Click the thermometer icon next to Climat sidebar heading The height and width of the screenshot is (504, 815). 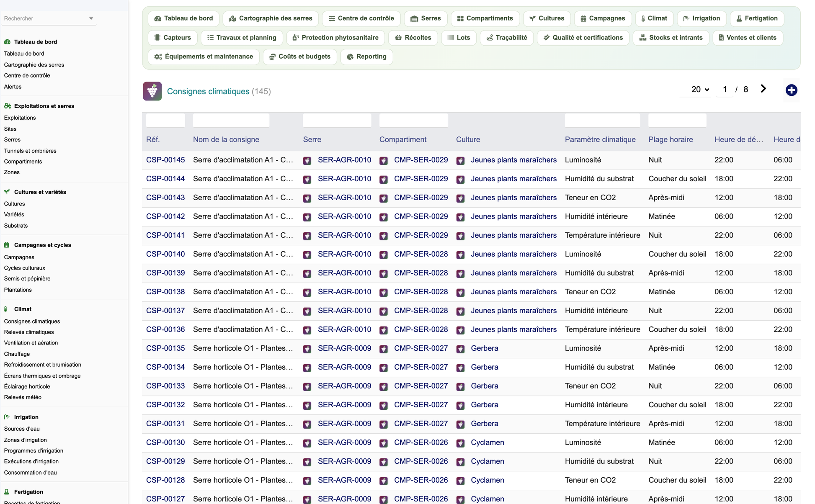pyautogui.click(x=6, y=309)
